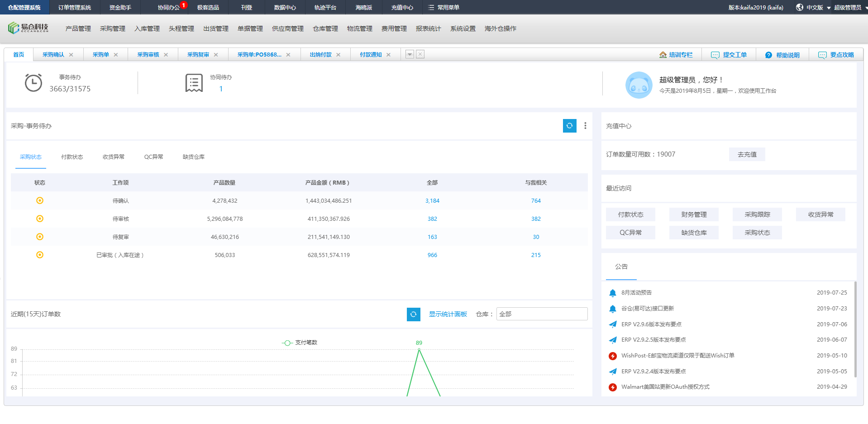This screenshot has height=424, width=868.
Task: Switch to the 付款状态 tab
Action: pyautogui.click(x=72, y=157)
